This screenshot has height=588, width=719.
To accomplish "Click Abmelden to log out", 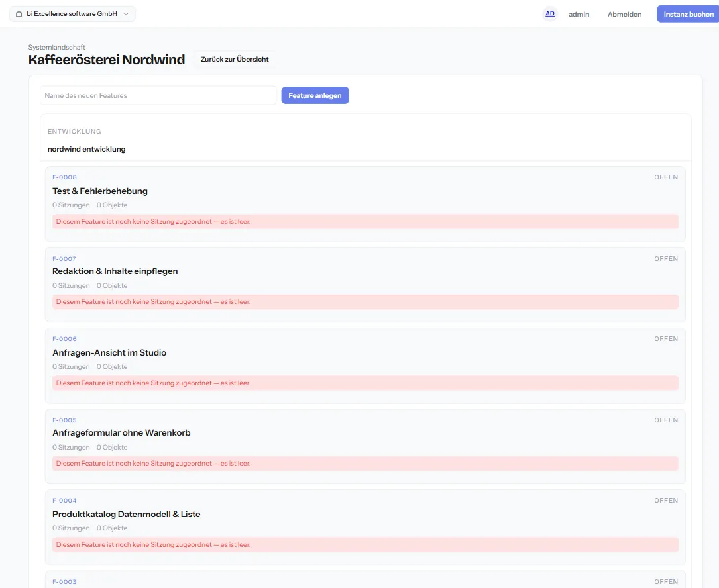I will [x=624, y=14].
